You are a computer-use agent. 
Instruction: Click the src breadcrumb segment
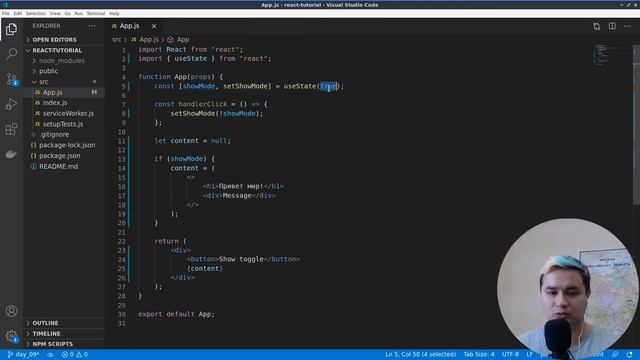pos(117,40)
